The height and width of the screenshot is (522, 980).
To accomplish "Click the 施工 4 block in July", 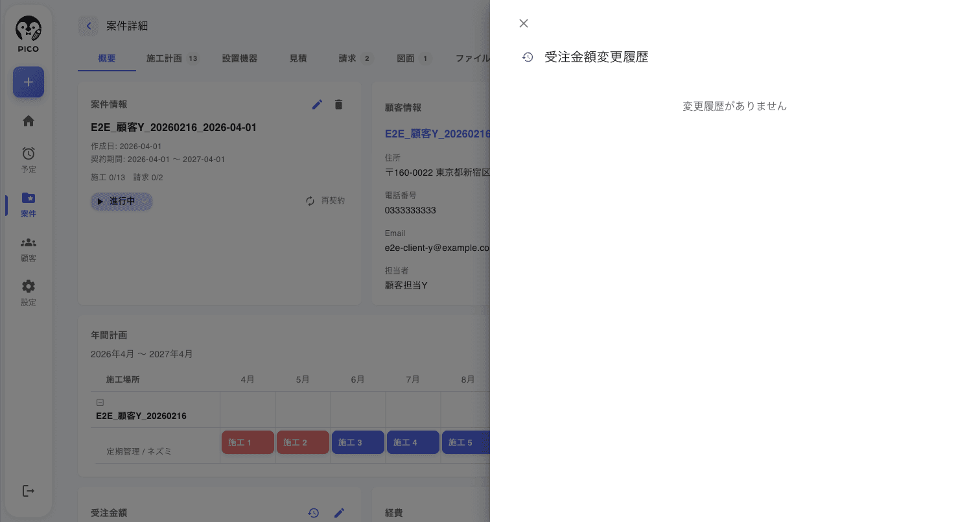I will pyautogui.click(x=413, y=442).
